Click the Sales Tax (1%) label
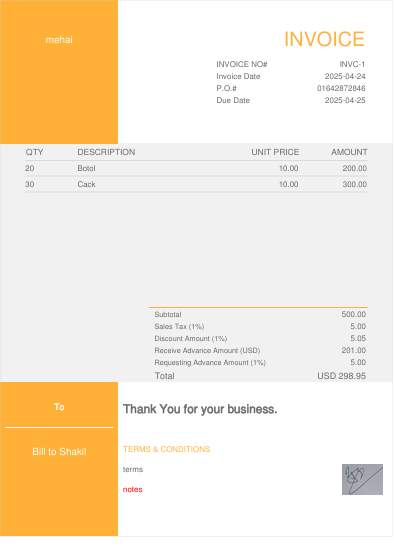Image resolution: width=394 pixels, height=553 pixels. pyautogui.click(x=179, y=327)
